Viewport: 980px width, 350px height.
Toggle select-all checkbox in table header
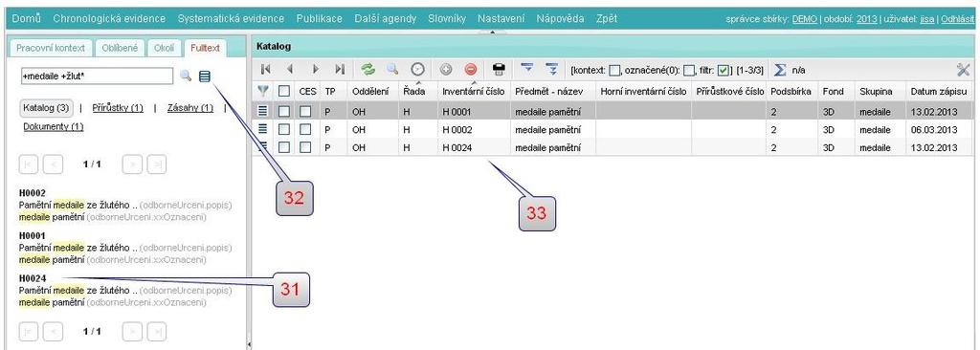[x=284, y=91]
